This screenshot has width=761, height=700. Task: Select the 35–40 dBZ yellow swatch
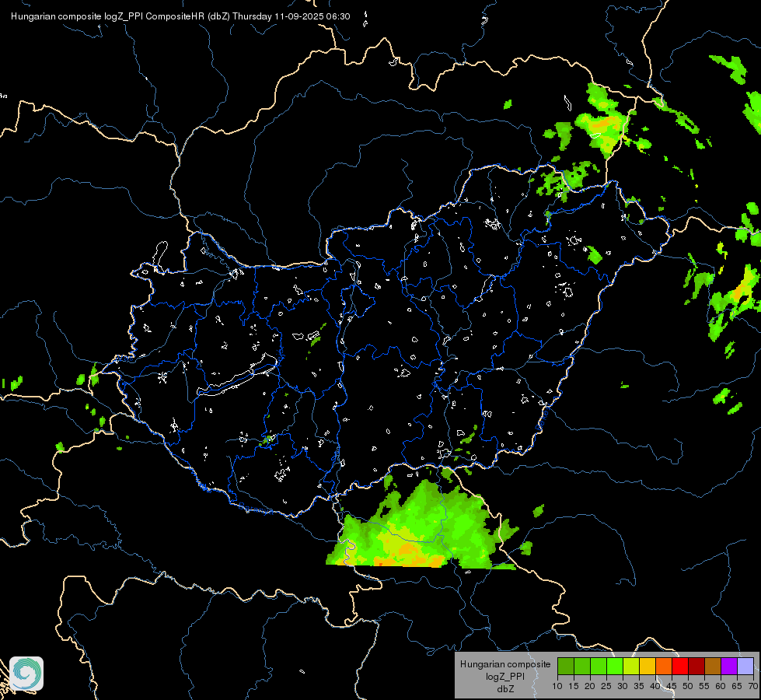point(648,666)
